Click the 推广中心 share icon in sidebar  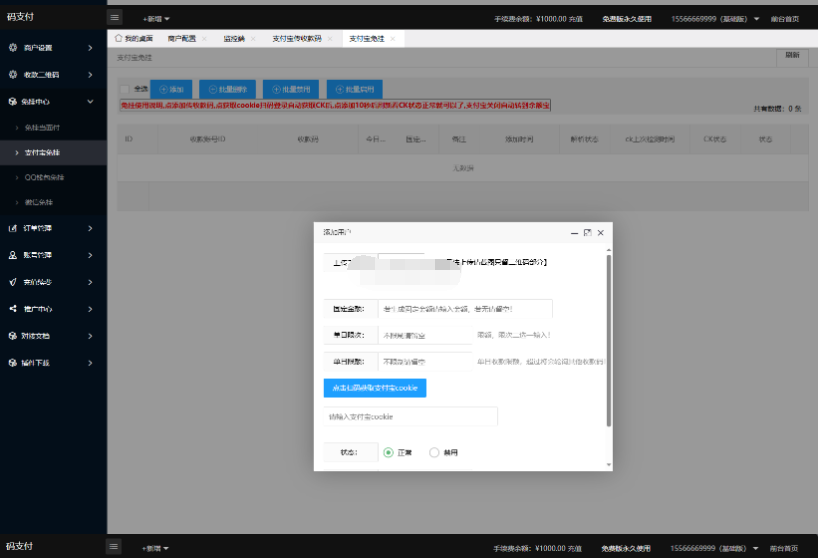pos(13,309)
